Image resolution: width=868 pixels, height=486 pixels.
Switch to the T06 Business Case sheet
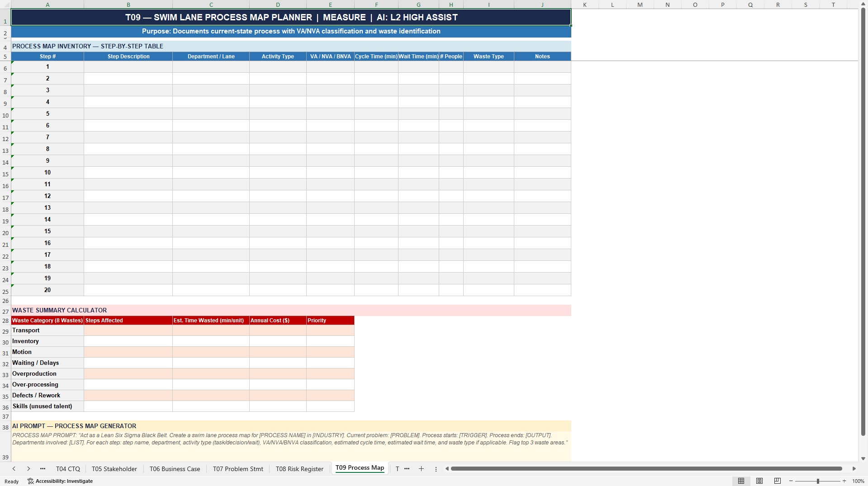pos(175,469)
